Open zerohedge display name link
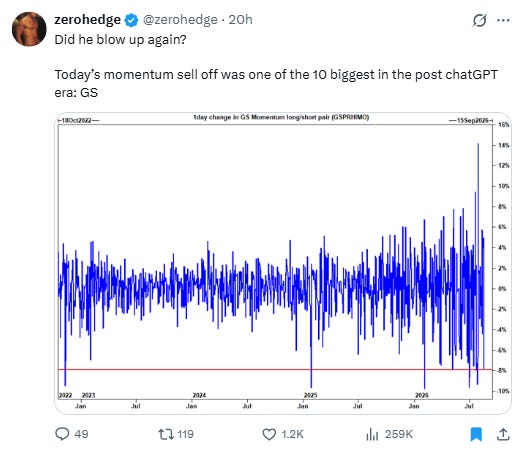This screenshot has height=450, width=521. (87, 20)
